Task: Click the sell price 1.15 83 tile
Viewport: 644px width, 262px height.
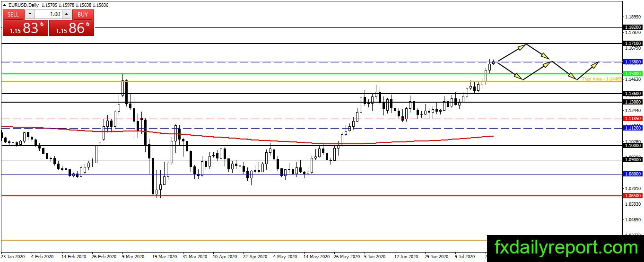Action: [x=26, y=28]
